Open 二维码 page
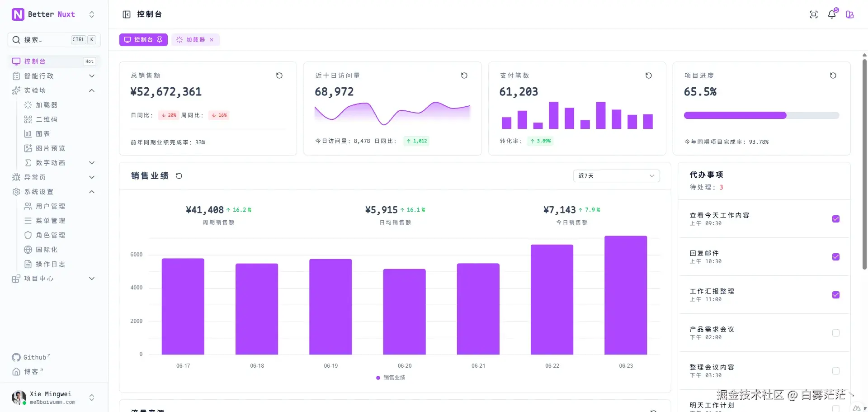Screen dimensions: 868x412 pyautogui.click(x=59, y=119)
